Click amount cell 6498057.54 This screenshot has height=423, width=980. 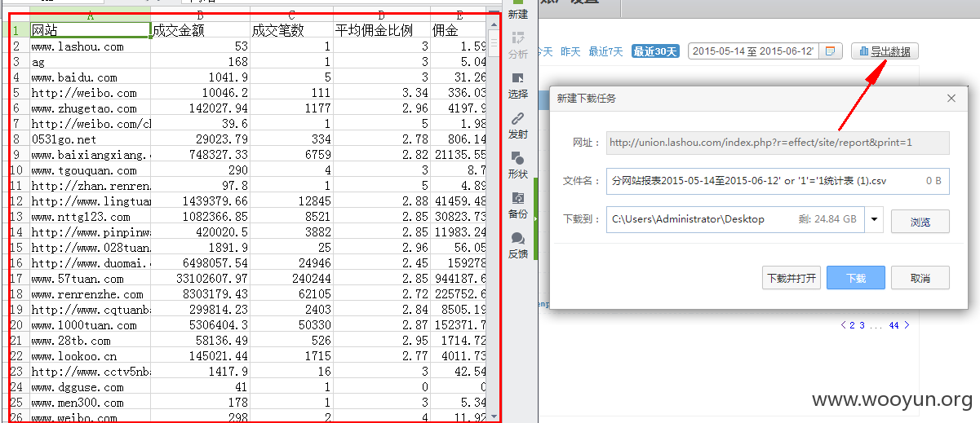click(200, 263)
